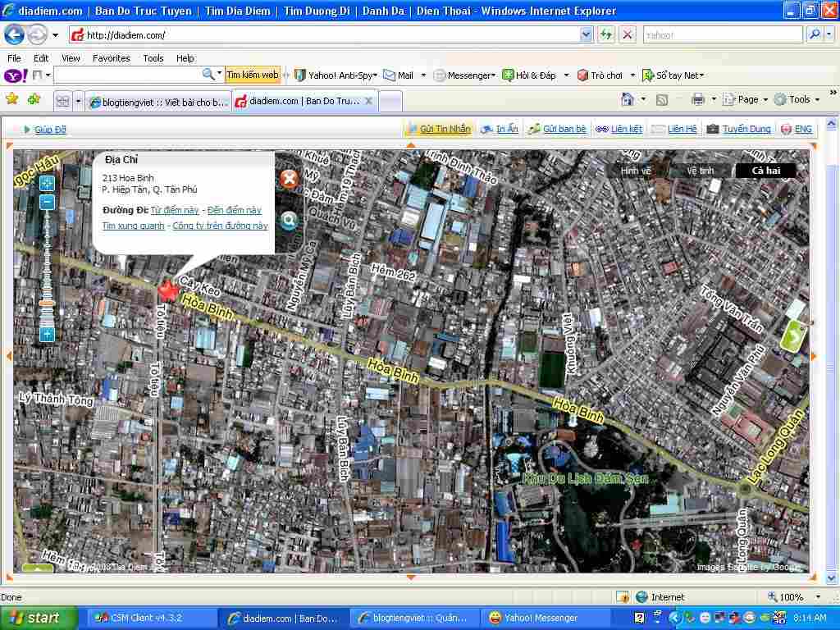The image size is (840, 630).
Task: Refresh the page using the green arrows icon
Action: click(606, 34)
